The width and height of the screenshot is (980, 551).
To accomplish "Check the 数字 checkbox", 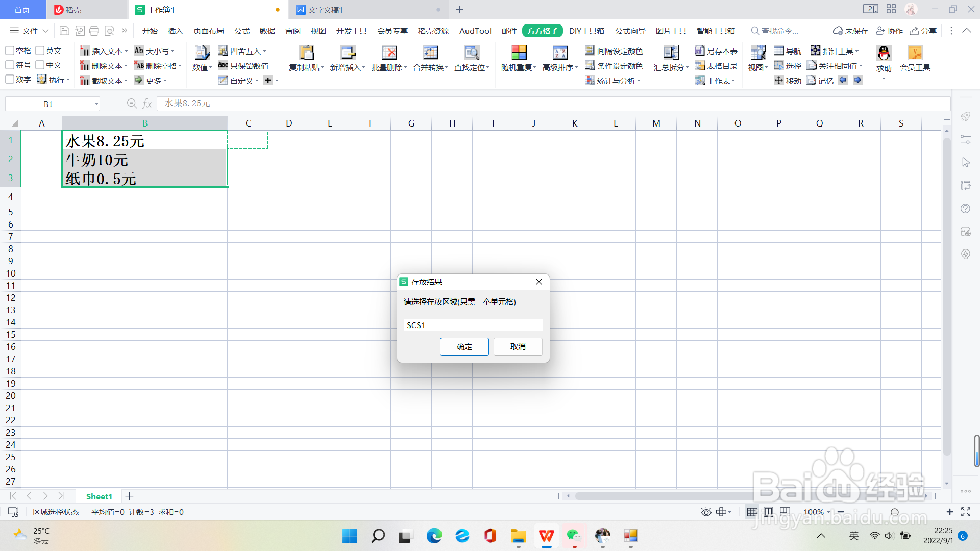I will coord(10,80).
